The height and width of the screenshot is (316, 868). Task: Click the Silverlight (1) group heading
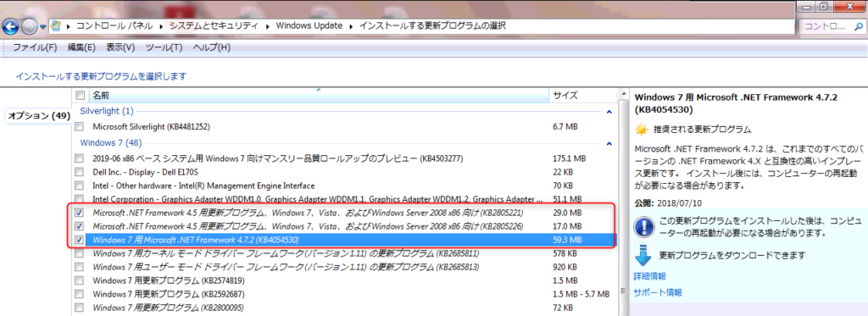[106, 111]
